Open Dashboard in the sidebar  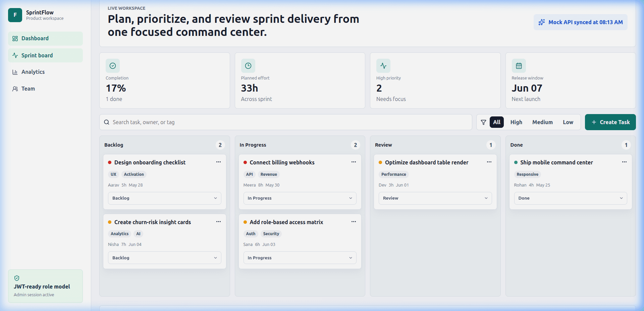click(45, 39)
